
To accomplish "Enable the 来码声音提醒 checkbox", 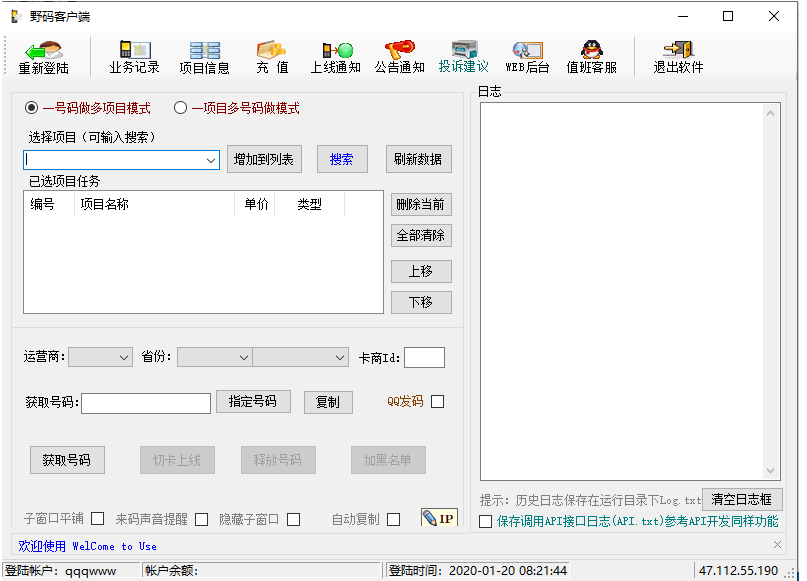I will click(202, 519).
